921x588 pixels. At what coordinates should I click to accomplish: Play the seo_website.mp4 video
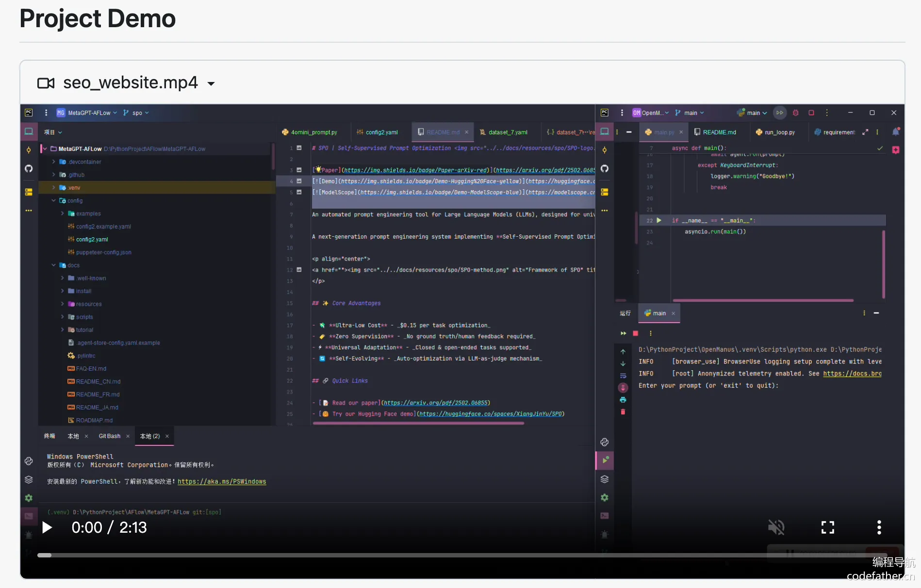pos(47,527)
